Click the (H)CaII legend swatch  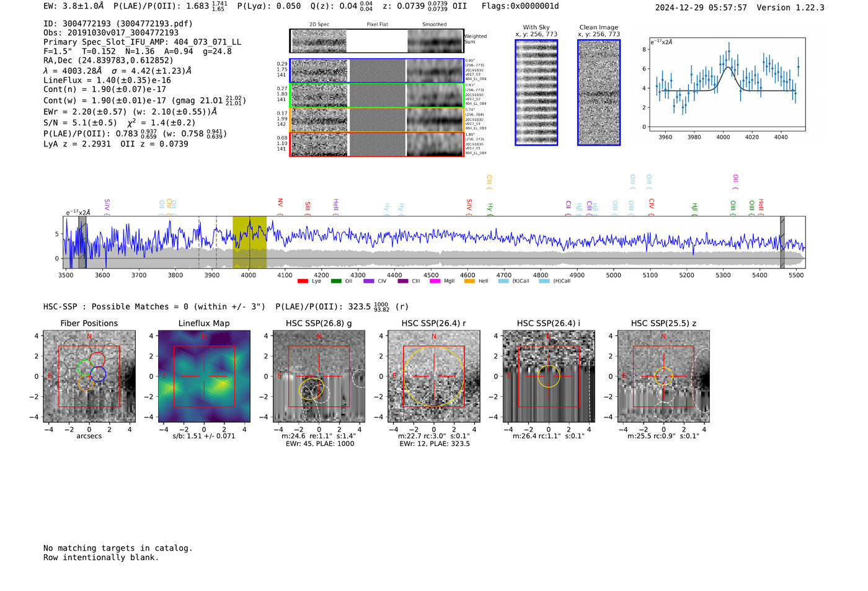[x=544, y=282]
